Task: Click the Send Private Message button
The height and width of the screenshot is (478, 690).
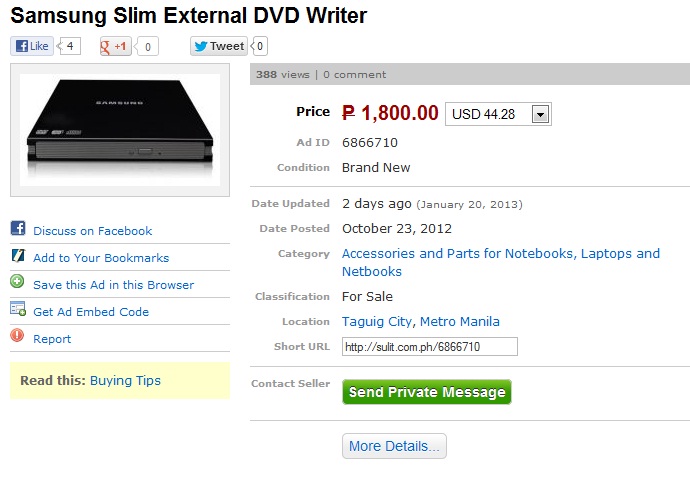Action: [x=426, y=392]
